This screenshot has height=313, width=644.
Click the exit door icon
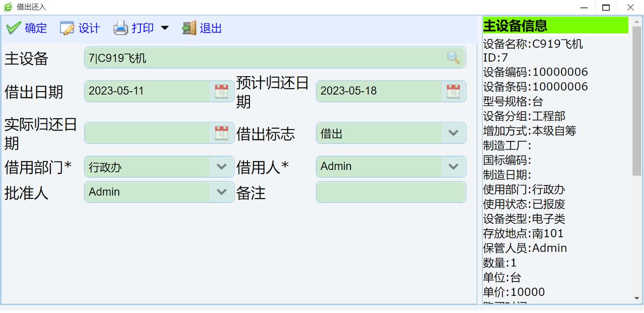pyautogui.click(x=189, y=28)
